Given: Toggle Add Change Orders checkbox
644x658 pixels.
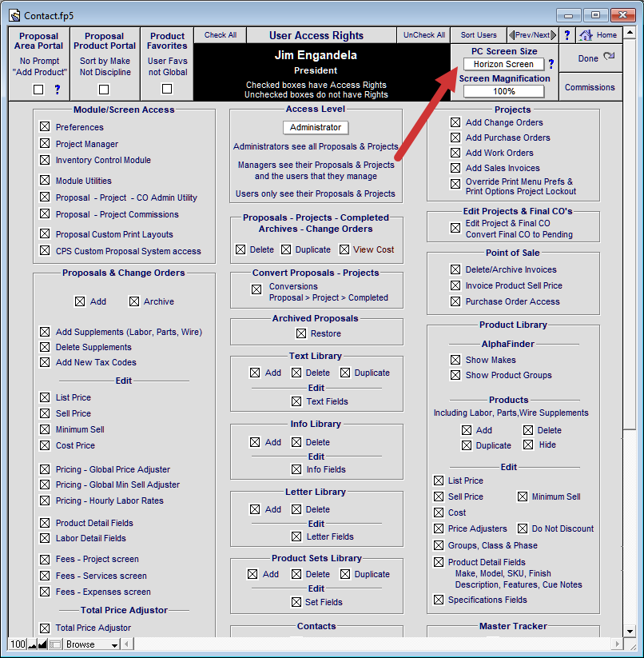Looking at the screenshot, I should tap(455, 122).
